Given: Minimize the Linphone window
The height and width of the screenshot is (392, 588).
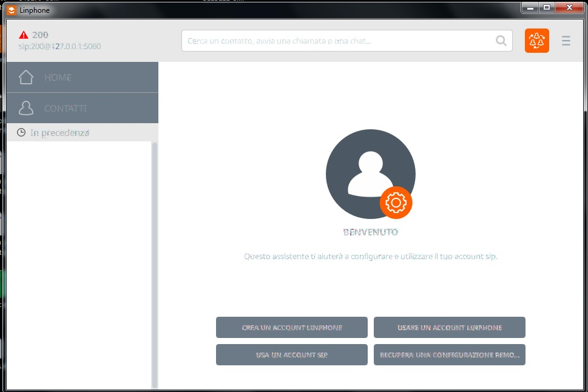Looking at the screenshot, I should [530, 7].
